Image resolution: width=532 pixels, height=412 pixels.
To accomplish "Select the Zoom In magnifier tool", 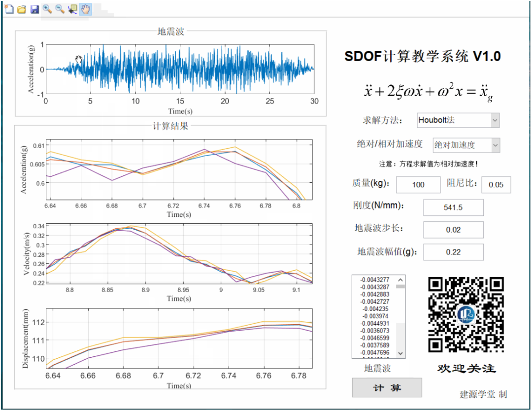I will click(47, 9).
